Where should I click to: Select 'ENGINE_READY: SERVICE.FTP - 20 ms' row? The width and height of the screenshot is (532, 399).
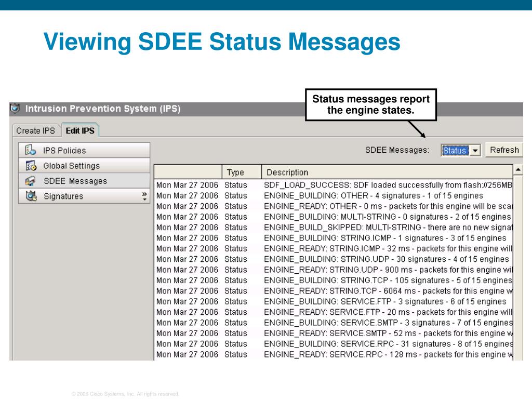(334, 312)
